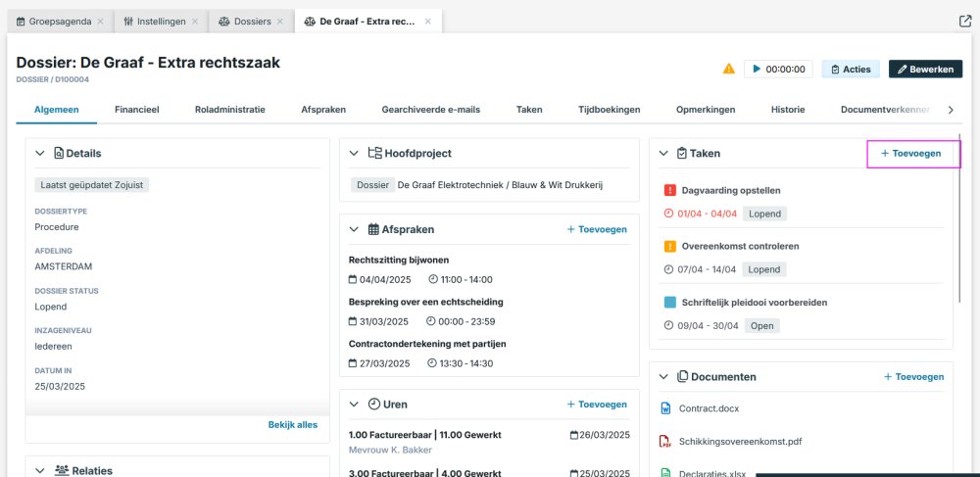Open appointment Contractondertekening met partijen
The image size is (980, 477).
(427, 344)
